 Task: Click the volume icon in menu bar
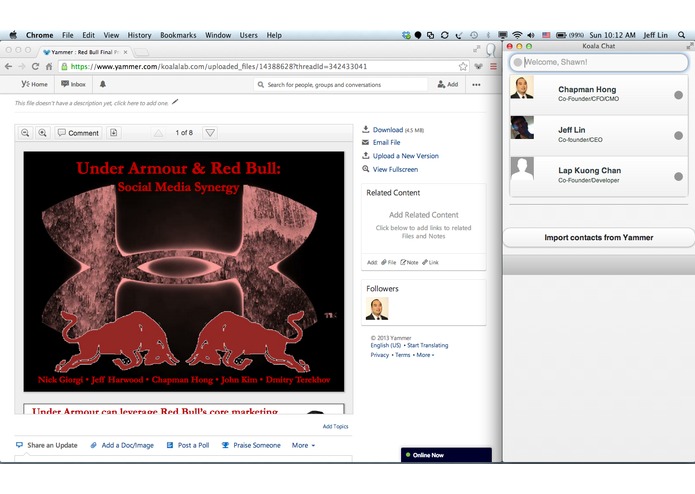tap(531, 35)
